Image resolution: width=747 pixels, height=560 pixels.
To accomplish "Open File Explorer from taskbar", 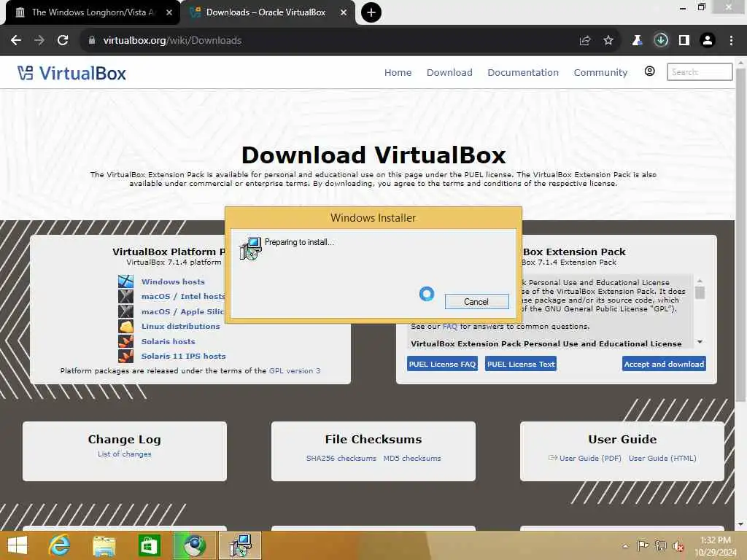I will coord(104,545).
